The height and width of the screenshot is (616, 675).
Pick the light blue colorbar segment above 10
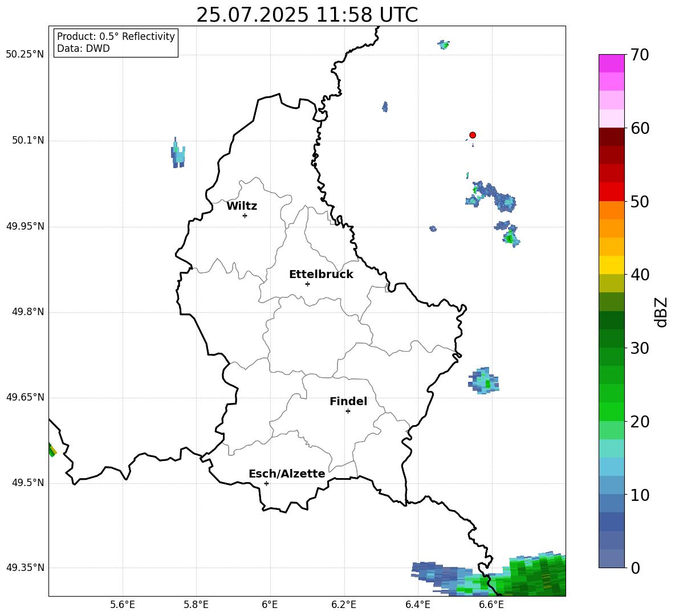pyautogui.click(x=611, y=486)
